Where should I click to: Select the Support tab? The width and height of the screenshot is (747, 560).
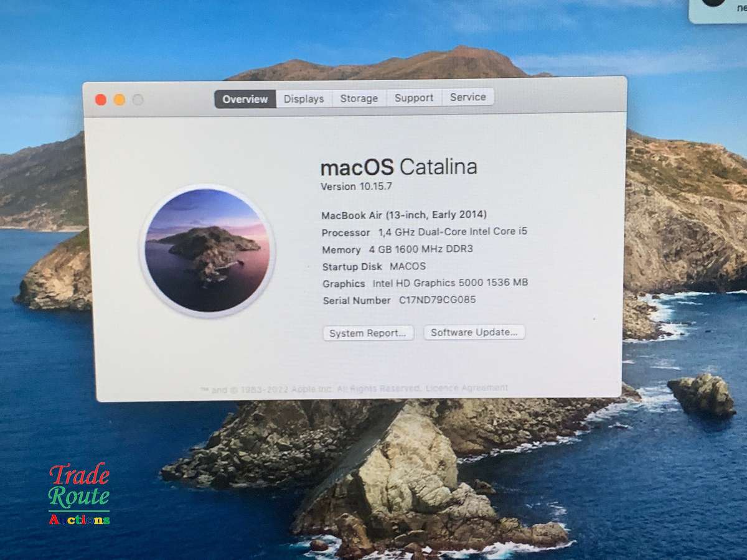[413, 98]
